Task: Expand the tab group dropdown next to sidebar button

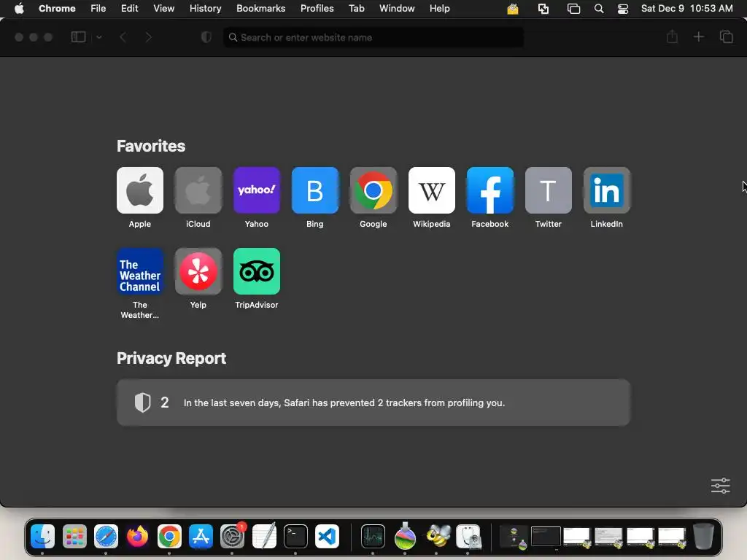Action: click(x=99, y=37)
